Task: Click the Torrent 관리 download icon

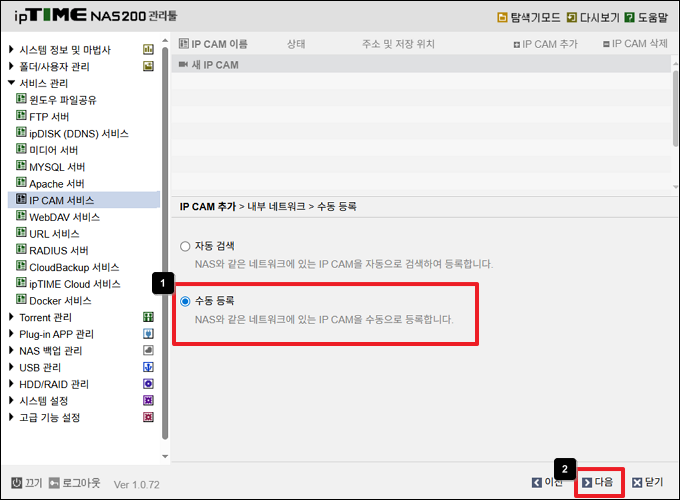Action: 148,318
